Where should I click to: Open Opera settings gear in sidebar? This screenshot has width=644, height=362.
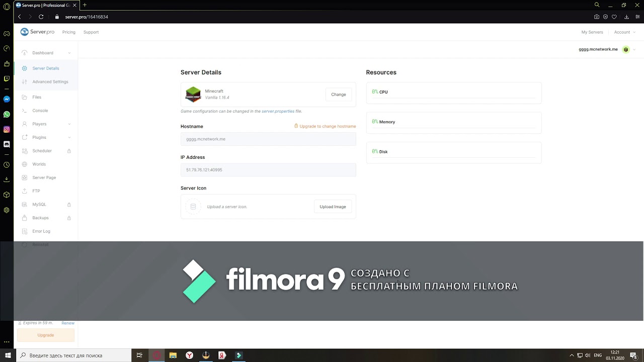tap(7, 210)
